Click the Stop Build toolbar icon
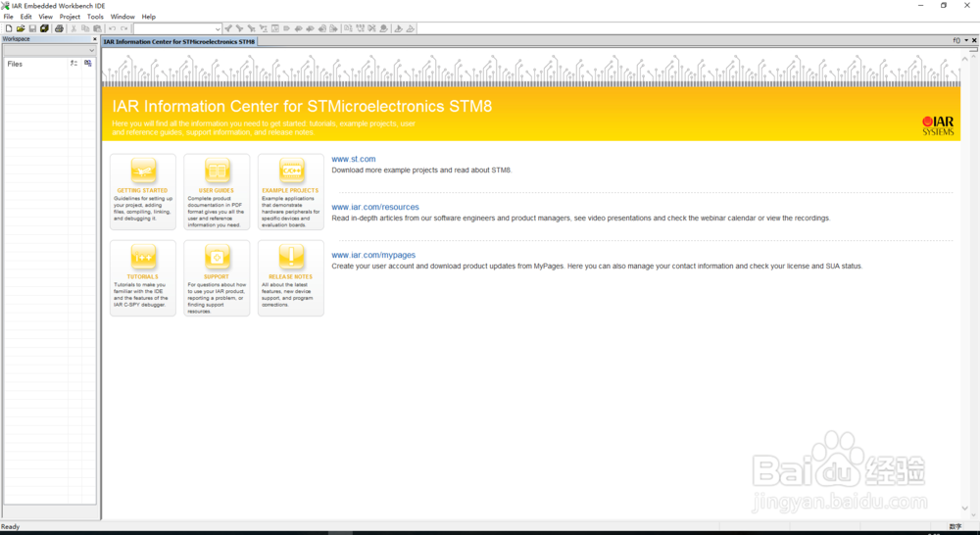Image resolution: width=980 pixels, height=535 pixels. pyautogui.click(x=371, y=28)
